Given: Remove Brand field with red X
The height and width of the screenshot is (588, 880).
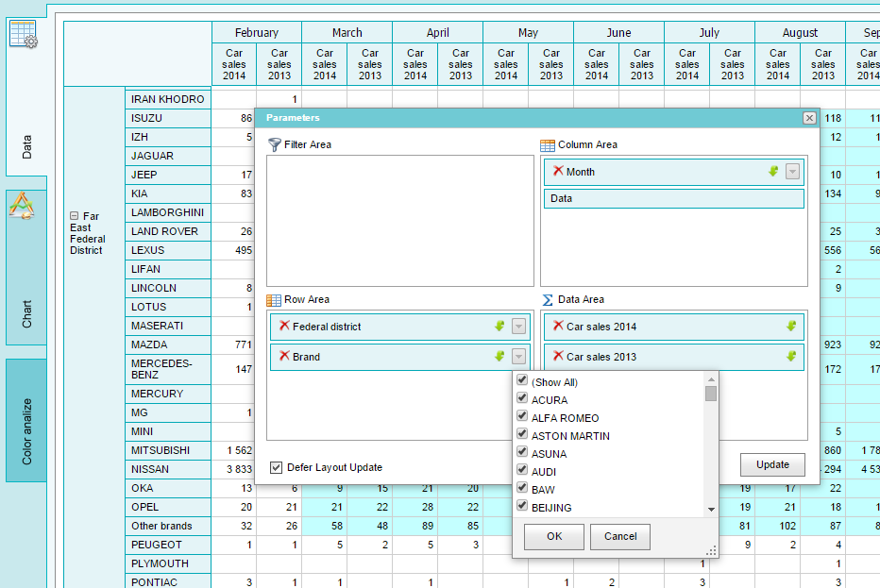Looking at the screenshot, I should (x=284, y=356).
